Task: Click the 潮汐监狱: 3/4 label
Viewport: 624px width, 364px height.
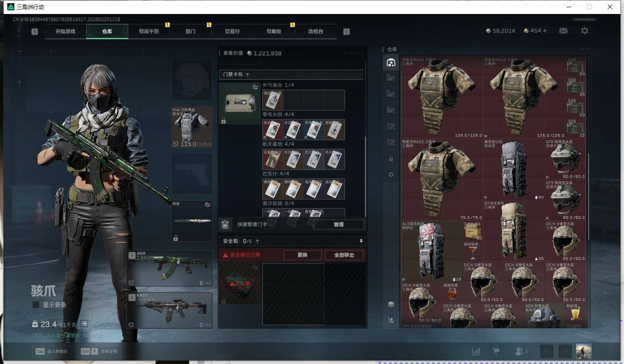Action: pyautogui.click(x=278, y=203)
